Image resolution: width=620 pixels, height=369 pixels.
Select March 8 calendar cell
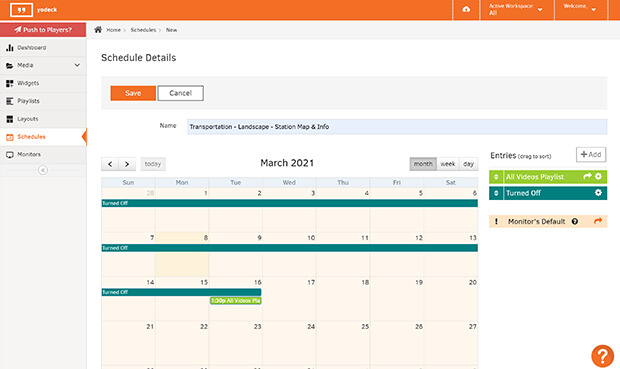coord(182,255)
